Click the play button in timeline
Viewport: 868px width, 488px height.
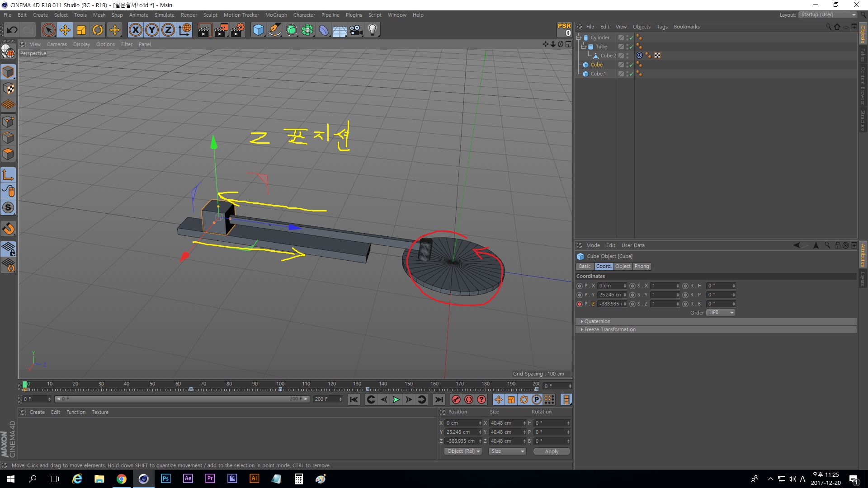(x=396, y=399)
